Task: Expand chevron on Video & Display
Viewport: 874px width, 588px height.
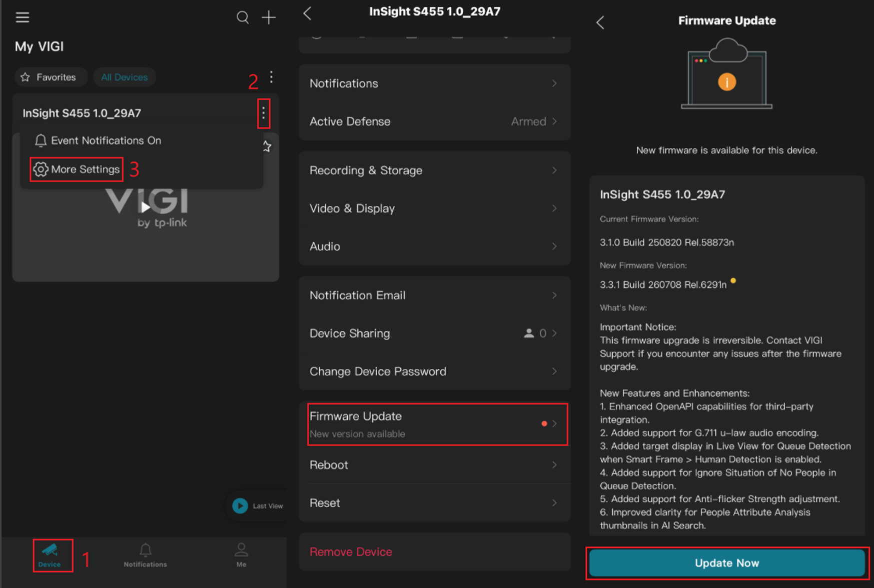Action: coord(554,208)
